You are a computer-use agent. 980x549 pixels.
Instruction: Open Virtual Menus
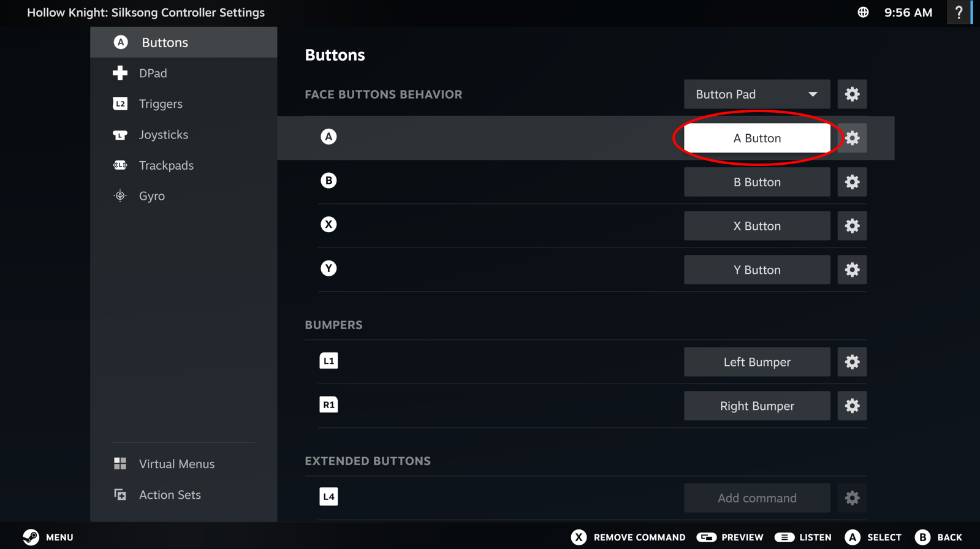(184, 464)
